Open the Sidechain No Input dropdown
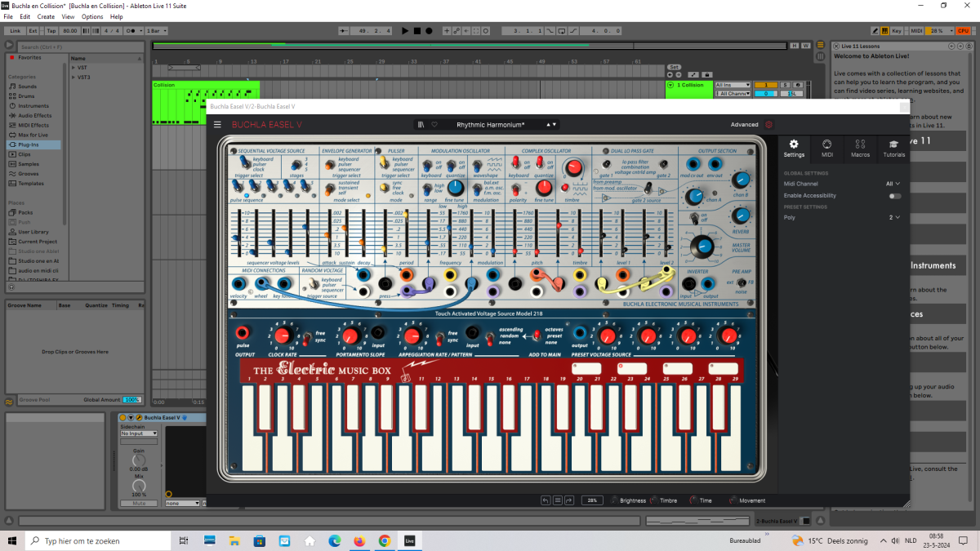 tap(139, 433)
